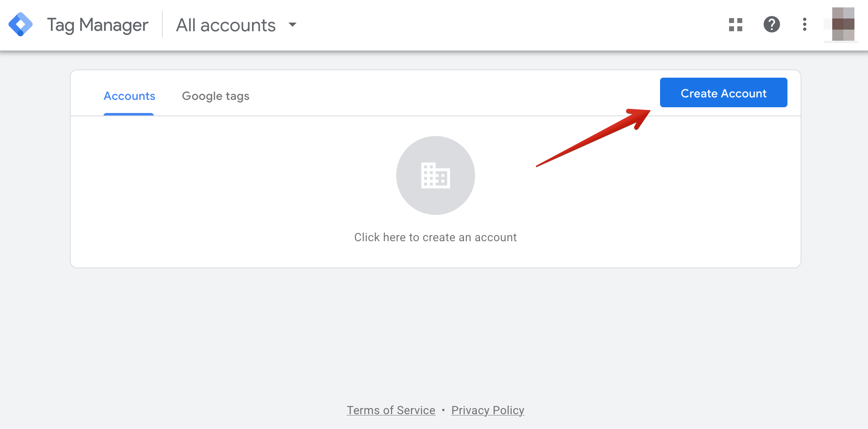Click the Tag Manager product name text

click(x=97, y=25)
